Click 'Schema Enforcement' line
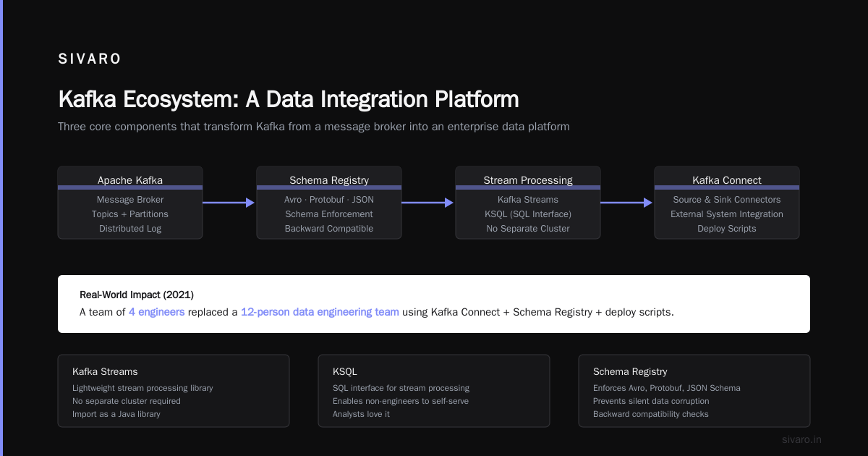The image size is (868, 456). click(329, 214)
